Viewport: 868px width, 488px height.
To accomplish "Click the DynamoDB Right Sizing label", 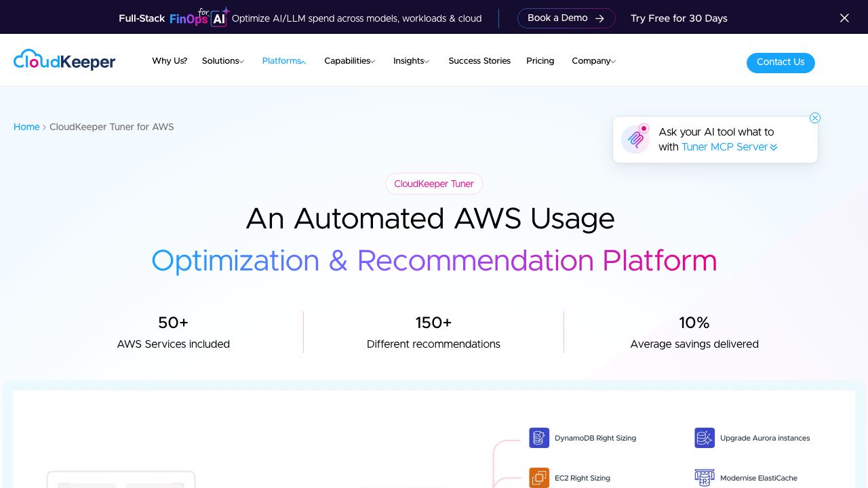I will pyautogui.click(x=595, y=438).
